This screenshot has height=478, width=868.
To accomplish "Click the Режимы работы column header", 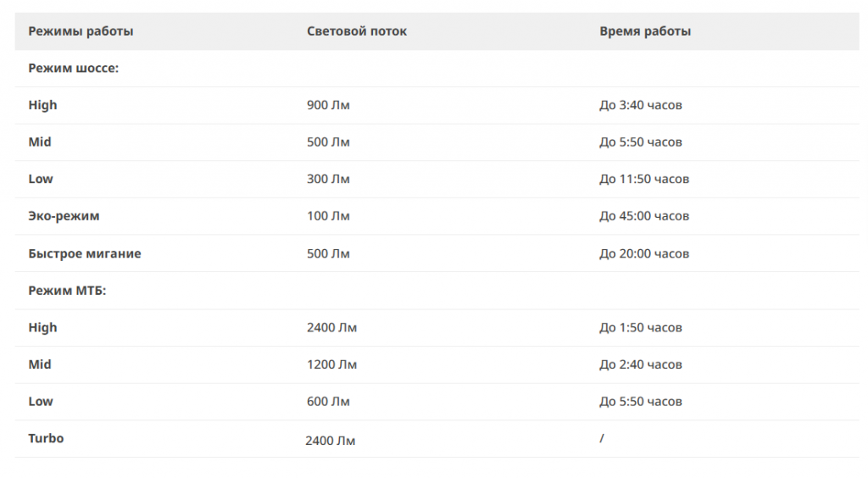I will click(x=81, y=31).
